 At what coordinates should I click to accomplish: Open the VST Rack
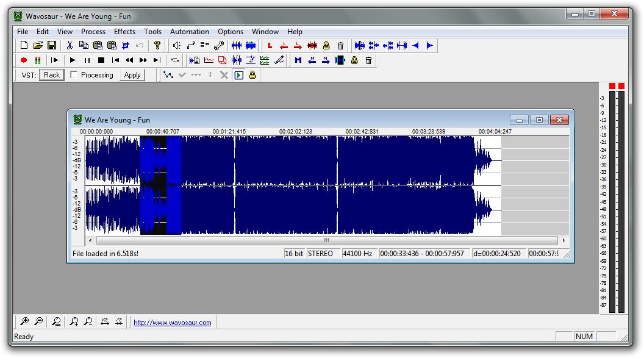pyautogui.click(x=52, y=75)
